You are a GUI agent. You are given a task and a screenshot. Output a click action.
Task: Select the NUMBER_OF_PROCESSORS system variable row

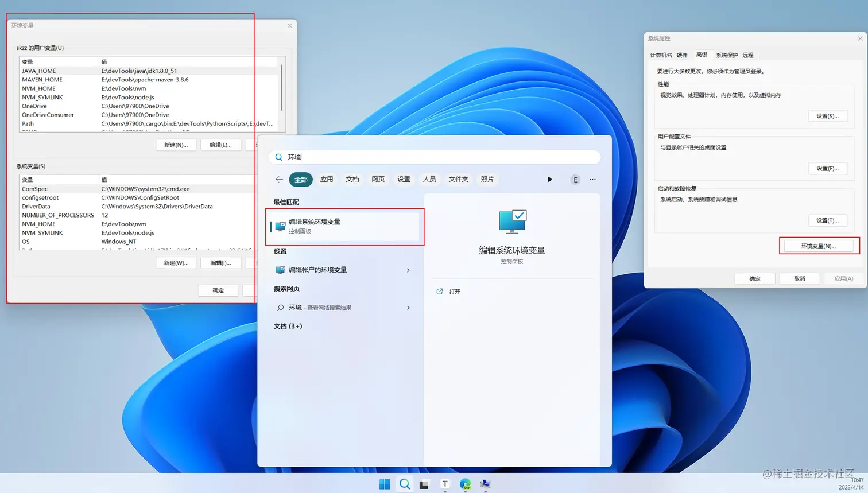click(x=138, y=215)
